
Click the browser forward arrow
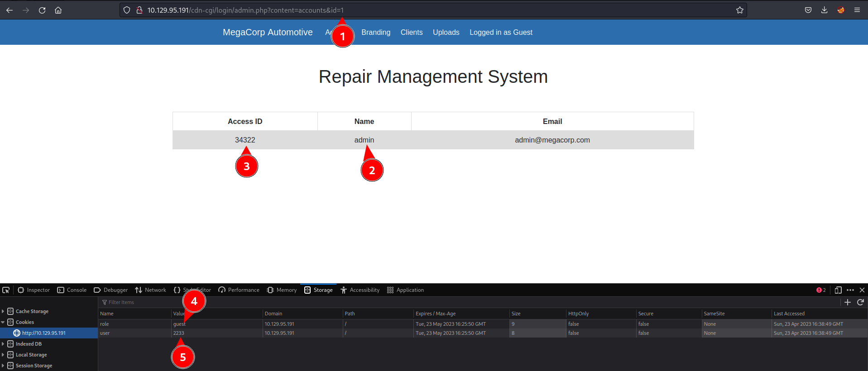(26, 10)
